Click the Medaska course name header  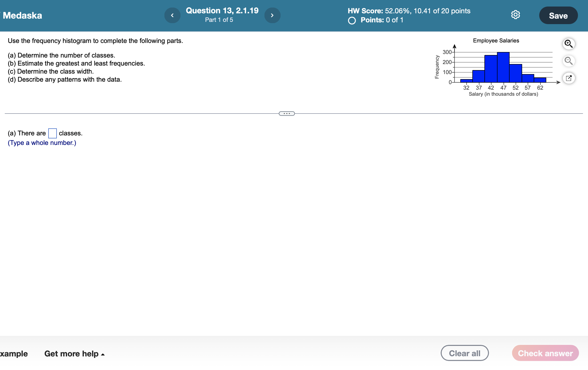pos(22,16)
